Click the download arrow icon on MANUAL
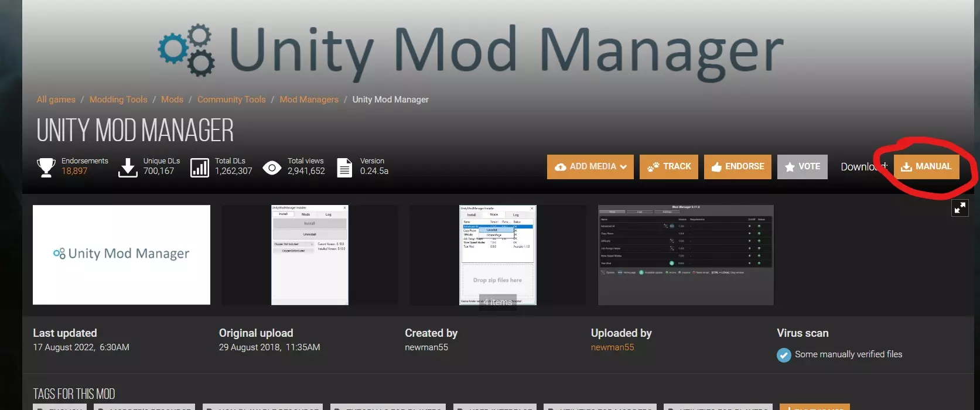This screenshot has width=980, height=410. pyautogui.click(x=906, y=167)
